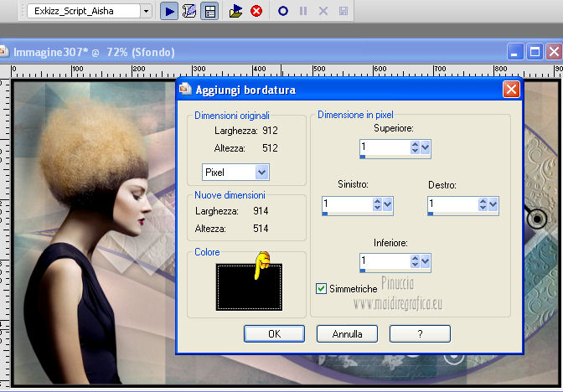Expand the Inferiore slider dropdown arrow
The width and height of the screenshot is (563, 392).
pyautogui.click(x=425, y=261)
